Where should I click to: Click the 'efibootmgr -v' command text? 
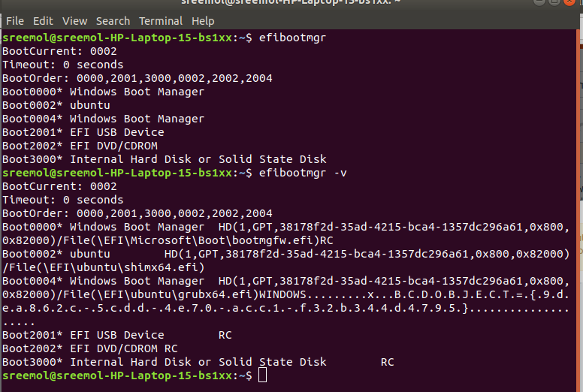tap(303, 173)
